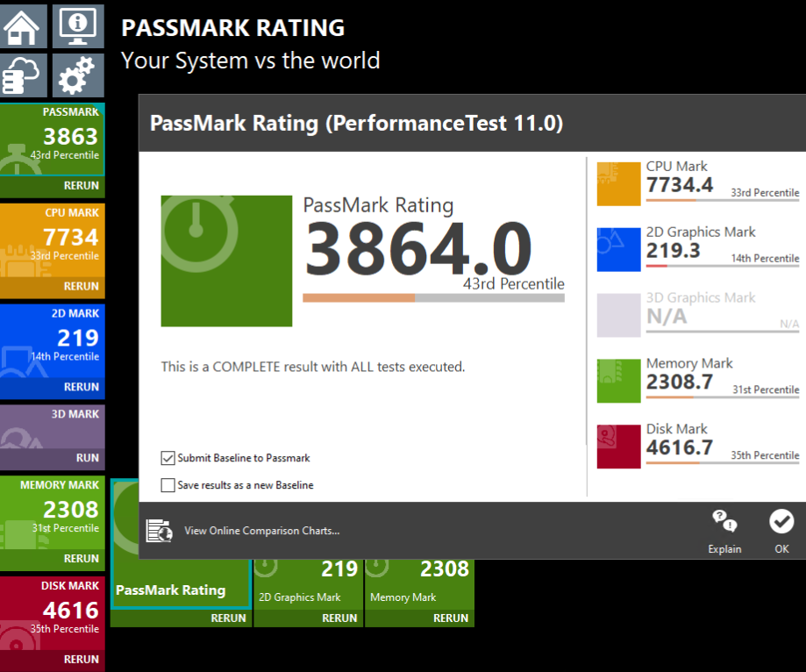Click the blue 2D Graphics Mark icon
This screenshot has width=806, height=672.
(619, 250)
